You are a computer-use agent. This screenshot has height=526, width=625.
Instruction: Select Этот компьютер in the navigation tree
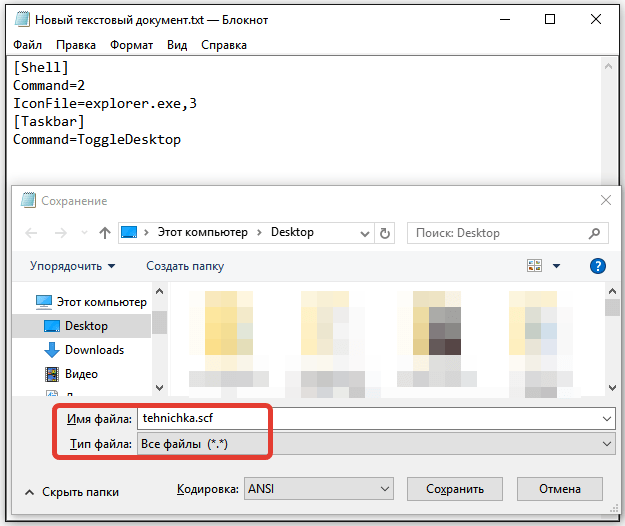(91, 302)
